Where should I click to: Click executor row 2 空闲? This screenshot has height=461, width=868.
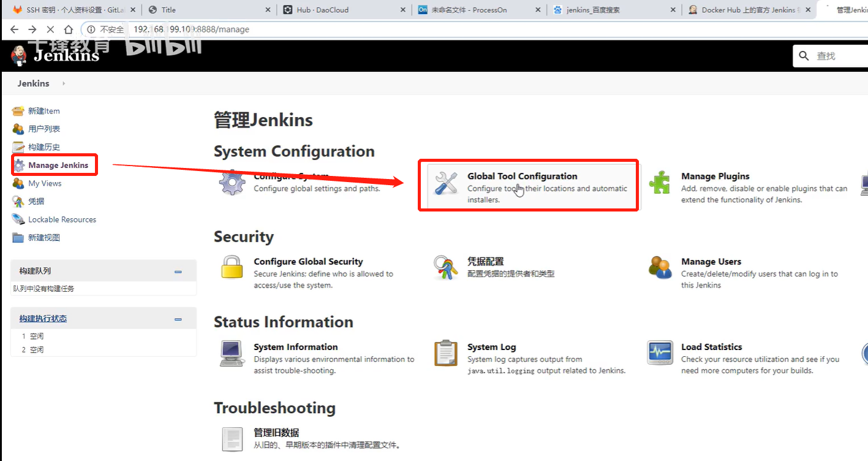click(104, 349)
